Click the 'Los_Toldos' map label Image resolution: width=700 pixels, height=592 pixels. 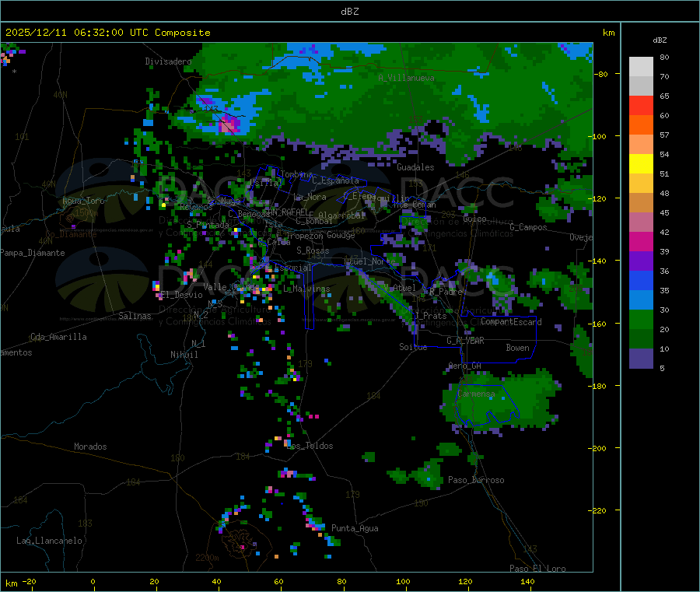pyautogui.click(x=310, y=446)
